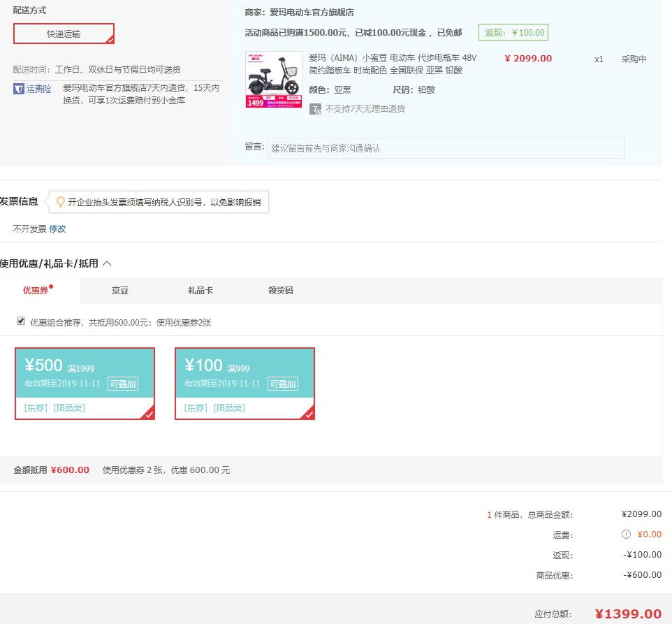Screen dimensions: 672x624
Task: Open the 运费险 link
Action: pos(38,89)
